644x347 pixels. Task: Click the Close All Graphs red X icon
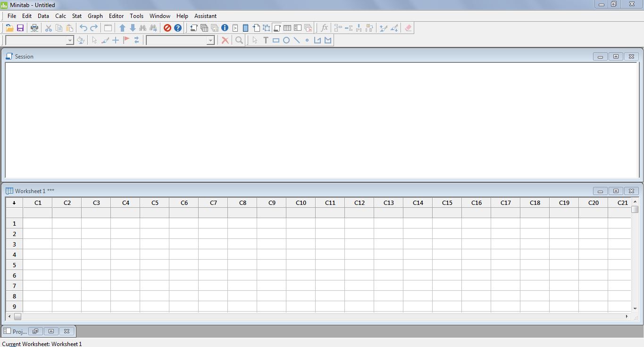click(x=225, y=40)
